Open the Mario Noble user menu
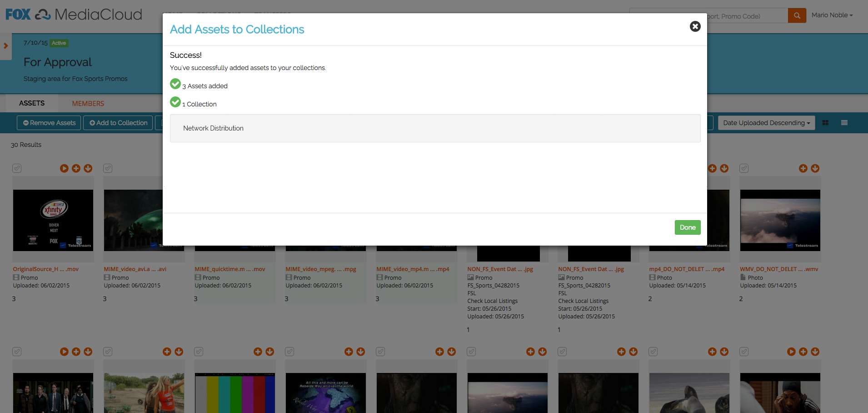The height and width of the screenshot is (413, 868). pos(832,15)
